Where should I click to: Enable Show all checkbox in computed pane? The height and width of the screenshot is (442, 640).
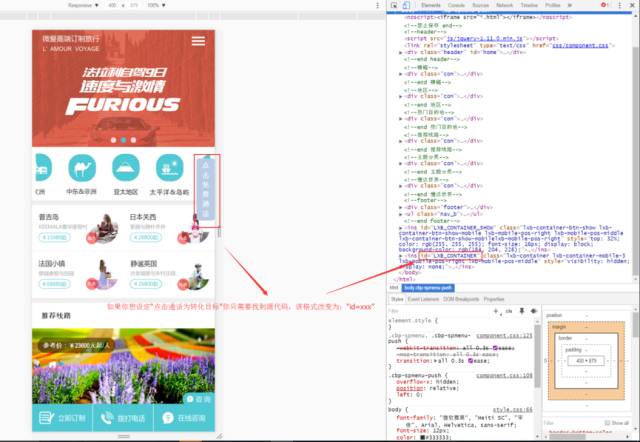(x=607, y=423)
